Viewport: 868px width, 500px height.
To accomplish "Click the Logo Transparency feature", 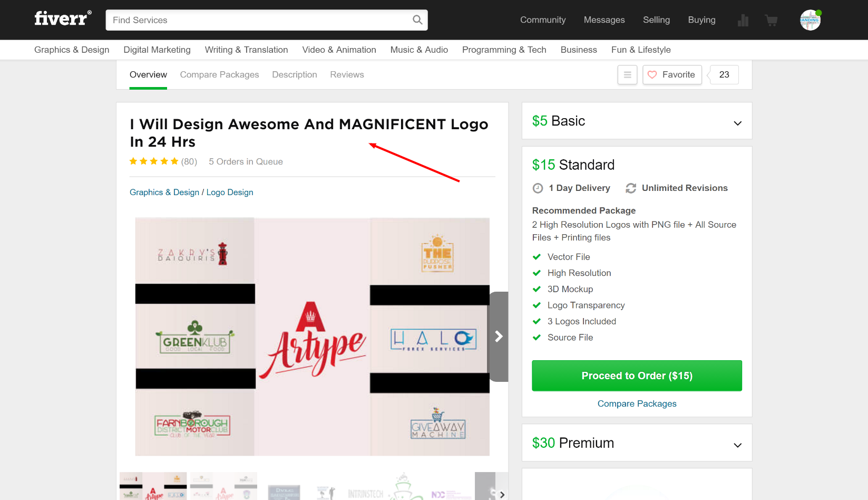I will tap(586, 305).
